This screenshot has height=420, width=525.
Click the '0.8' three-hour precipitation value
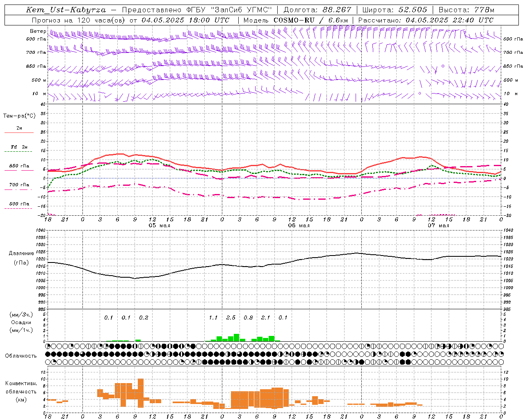click(248, 318)
